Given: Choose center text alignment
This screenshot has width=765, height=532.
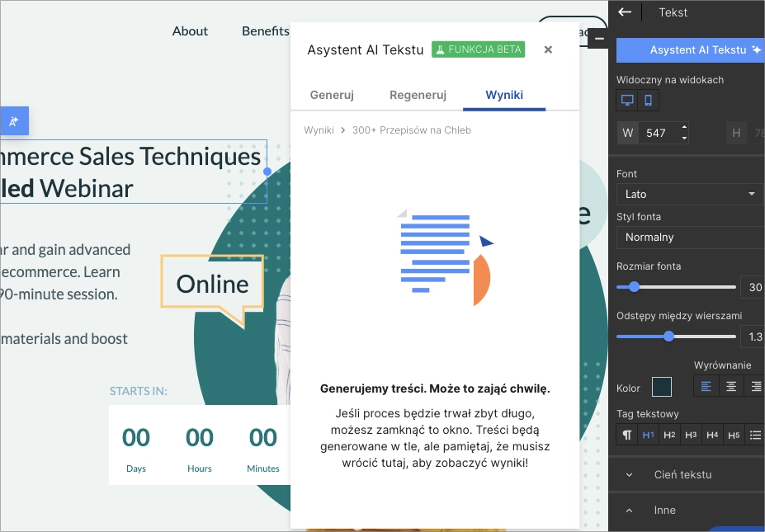Looking at the screenshot, I should (x=731, y=386).
